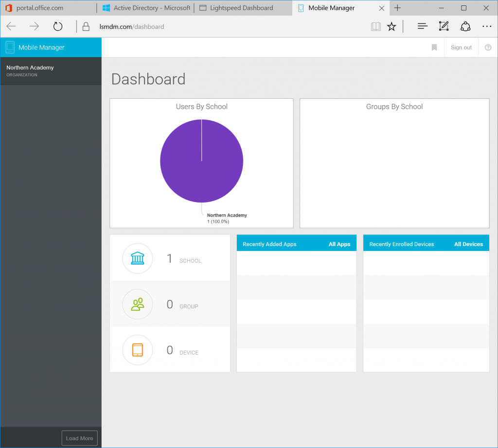The width and height of the screenshot is (498, 448).
Task: Open the All Apps link
Action: tap(339, 244)
